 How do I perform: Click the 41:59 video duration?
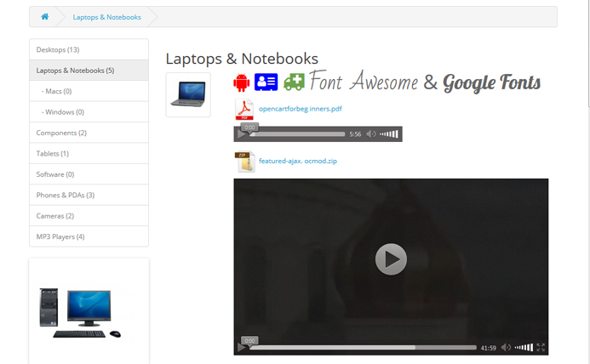pos(488,348)
